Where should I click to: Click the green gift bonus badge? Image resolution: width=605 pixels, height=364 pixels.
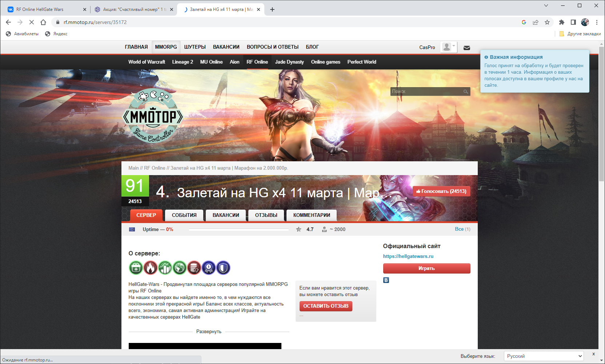[136, 268]
